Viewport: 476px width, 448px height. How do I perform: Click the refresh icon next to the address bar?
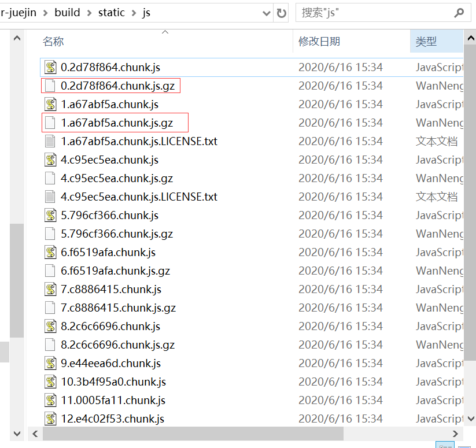281,12
